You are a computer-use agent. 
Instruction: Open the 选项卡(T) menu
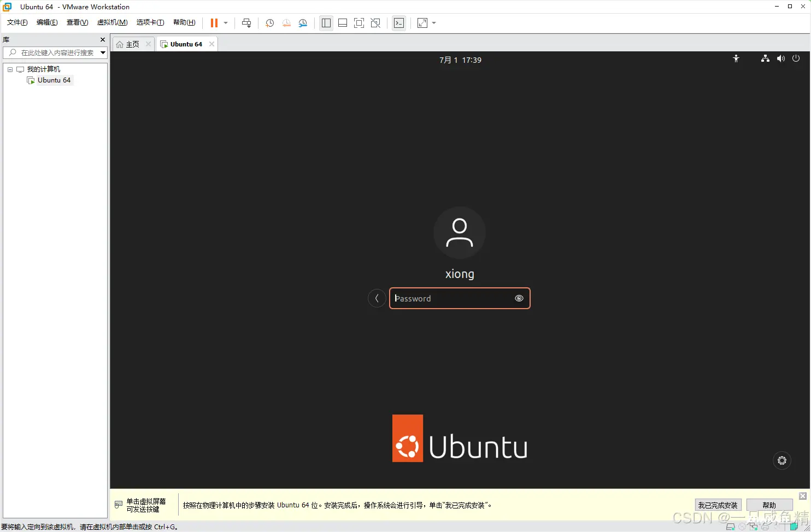[150, 22]
